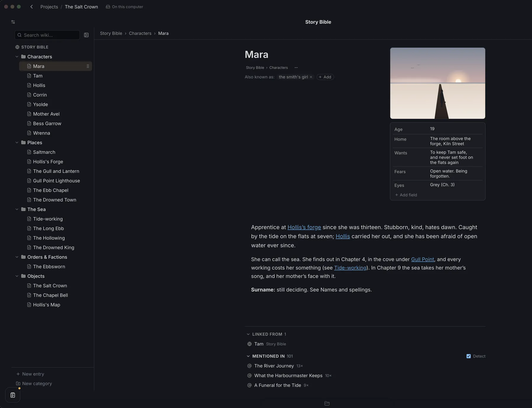Open Gull Point Lighthouse entry
This screenshot has width=532, height=408.
pyautogui.click(x=56, y=181)
